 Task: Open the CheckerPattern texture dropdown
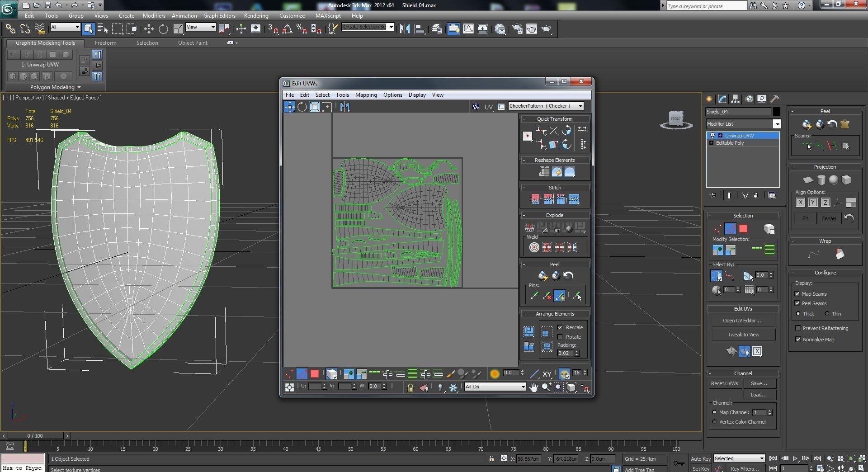pyautogui.click(x=546, y=106)
